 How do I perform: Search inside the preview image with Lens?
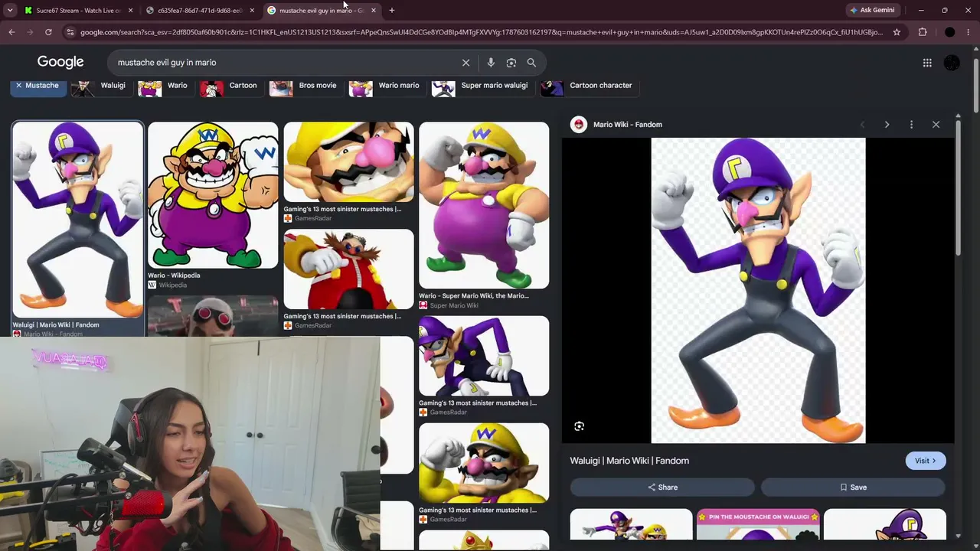pyautogui.click(x=579, y=426)
